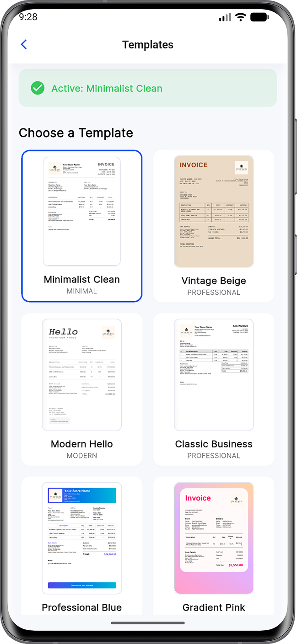Tap the battery status icon
This screenshot has height=644, width=297.
click(x=259, y=17)
